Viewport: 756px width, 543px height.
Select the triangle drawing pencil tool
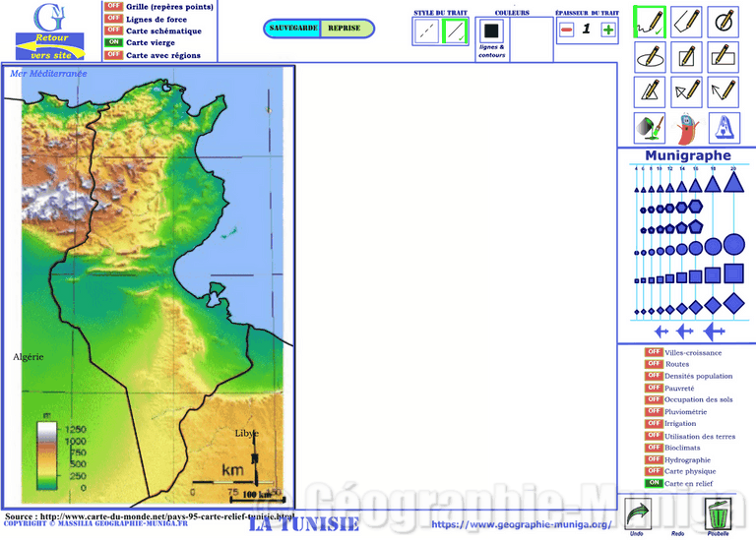point(650,91)
